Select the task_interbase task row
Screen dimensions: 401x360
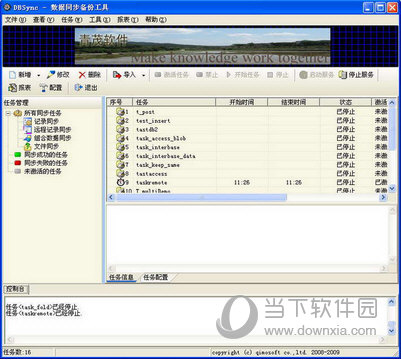(248, 147)
